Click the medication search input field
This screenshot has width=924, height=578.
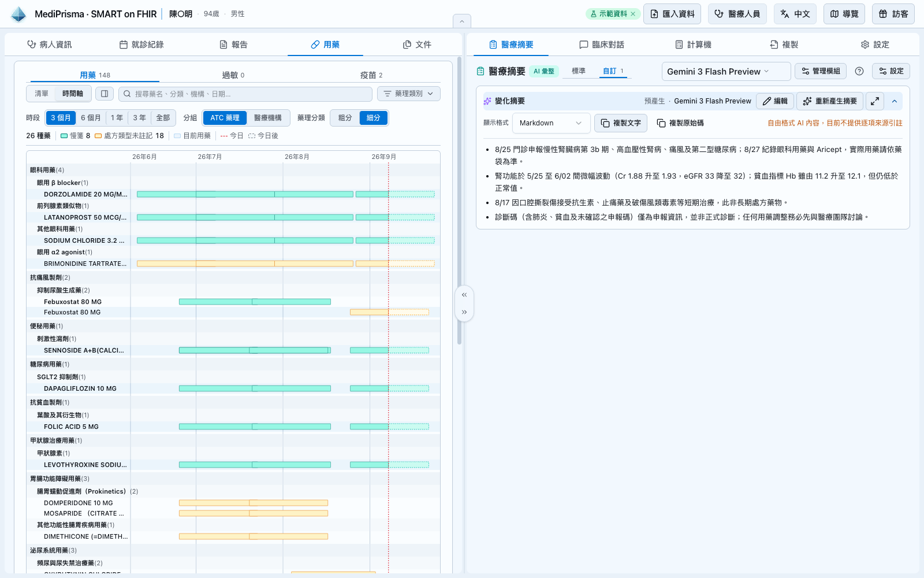(245, 94)
